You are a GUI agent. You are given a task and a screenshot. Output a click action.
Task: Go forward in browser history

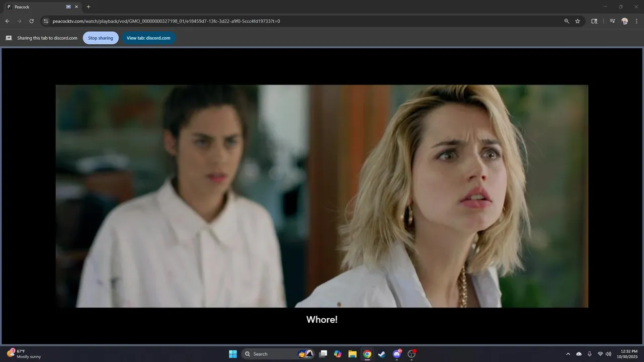[19, 21]
